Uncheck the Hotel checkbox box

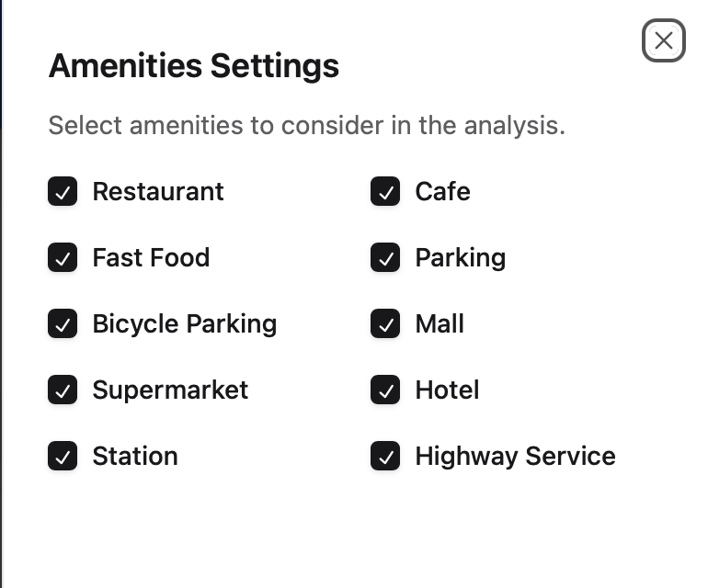[385, 390]
